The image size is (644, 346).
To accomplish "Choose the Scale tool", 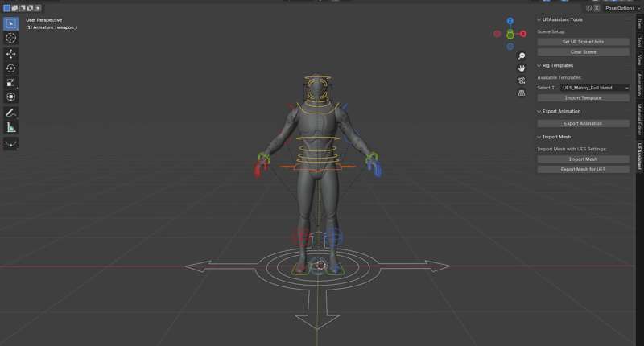I will (11, 82).
